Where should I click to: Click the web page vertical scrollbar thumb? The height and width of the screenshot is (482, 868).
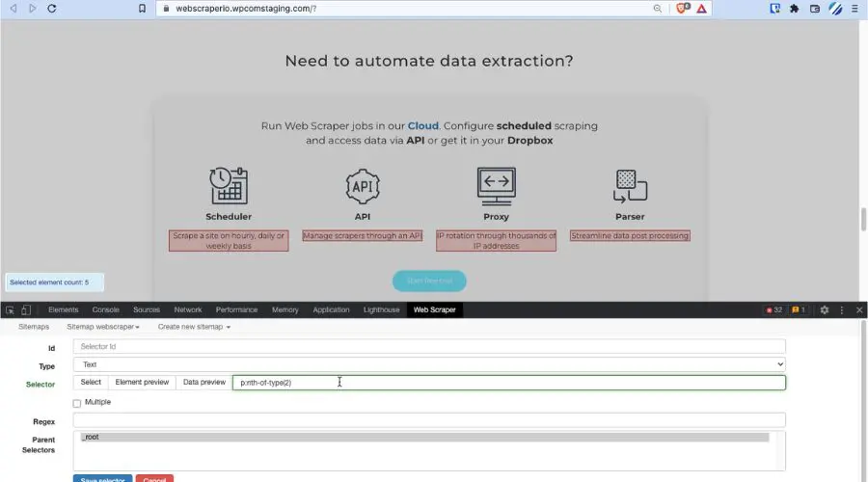[863, 220]
